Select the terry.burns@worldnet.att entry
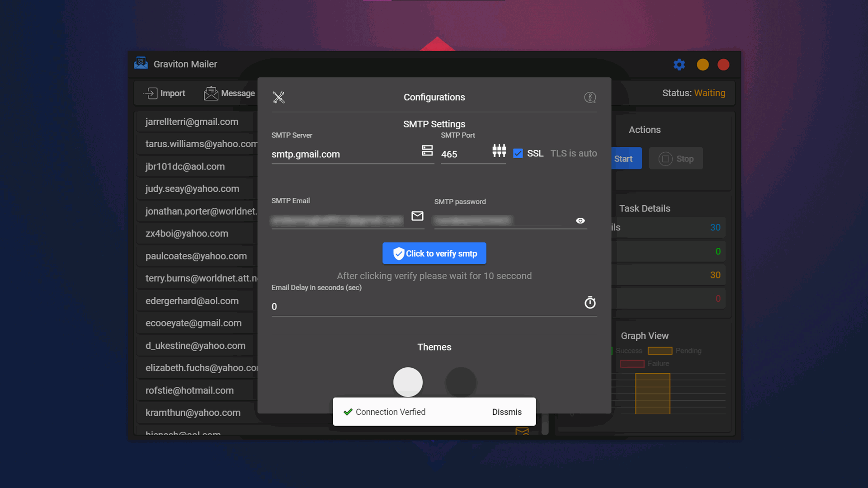Image resolution: width=868 pixels, height=488 pixels. (x=197, y=278)
